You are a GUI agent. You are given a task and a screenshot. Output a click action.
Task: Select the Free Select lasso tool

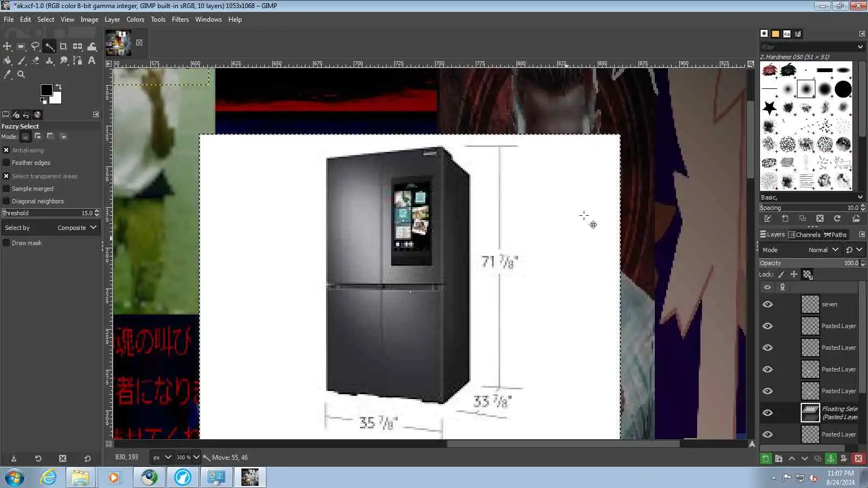click(35, 47)
